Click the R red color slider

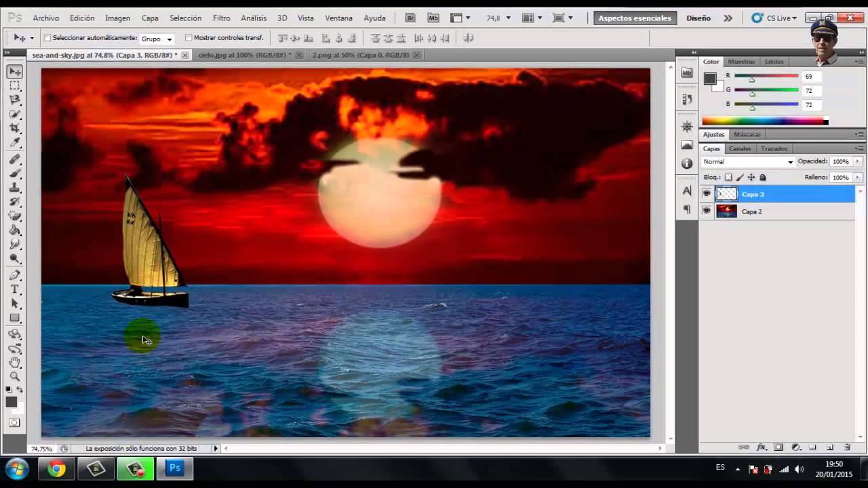(766, 77)
